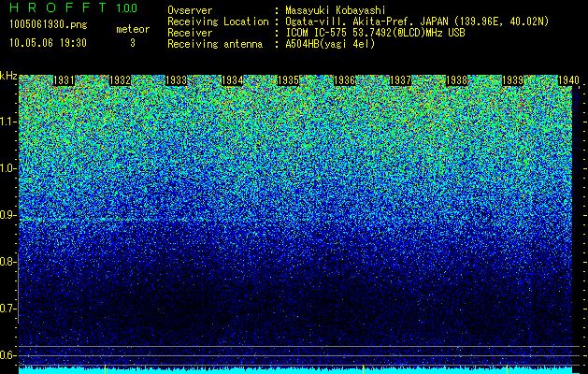
Task: Click the 1936 time marker
Action: click(344, 80)
